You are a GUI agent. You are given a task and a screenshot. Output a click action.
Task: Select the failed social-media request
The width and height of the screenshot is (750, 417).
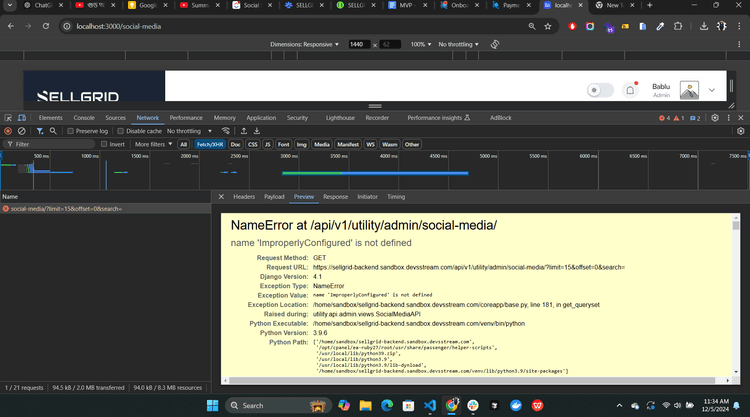(60, 209)
